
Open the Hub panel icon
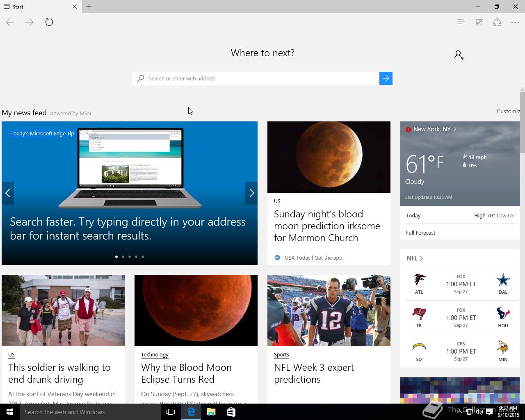461,22
